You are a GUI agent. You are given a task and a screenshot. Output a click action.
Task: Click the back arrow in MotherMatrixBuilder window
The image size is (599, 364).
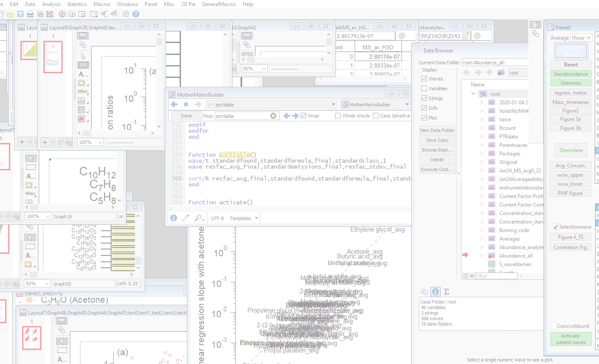pos(174,104)
